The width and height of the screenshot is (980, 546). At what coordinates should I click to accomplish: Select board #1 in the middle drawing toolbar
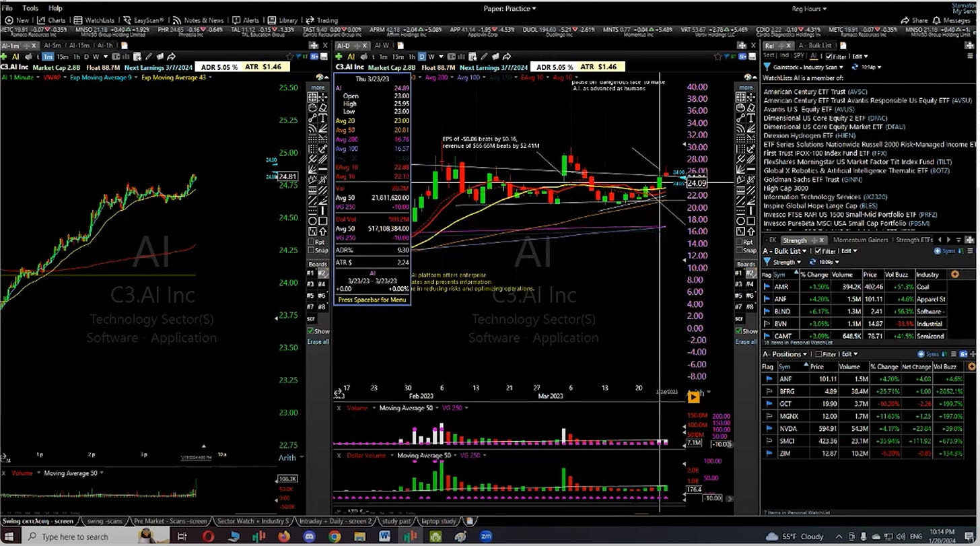click(310, 273)
